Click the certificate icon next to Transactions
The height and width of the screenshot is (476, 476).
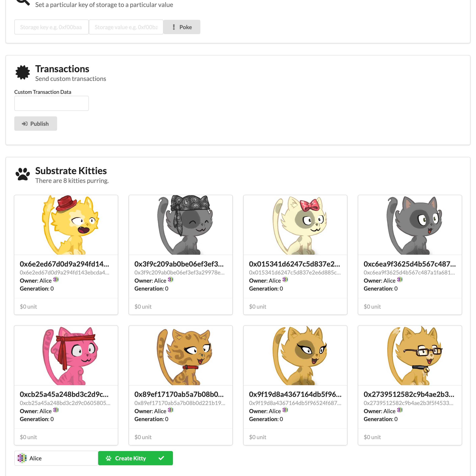tap(23, 72)
